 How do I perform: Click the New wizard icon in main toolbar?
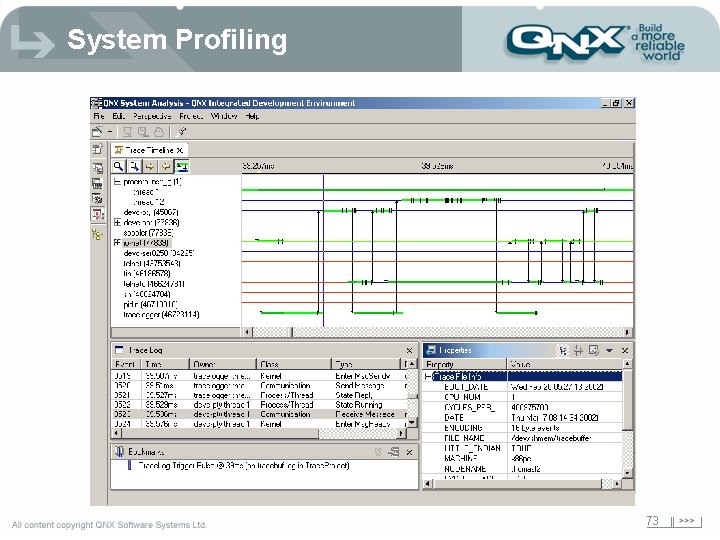(x=97, y=132)
